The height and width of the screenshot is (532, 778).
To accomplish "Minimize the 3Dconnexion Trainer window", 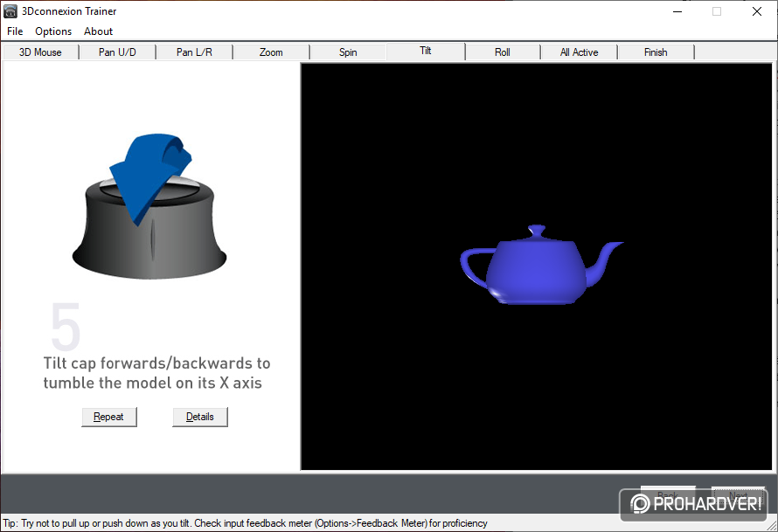I will click(677, 11).
